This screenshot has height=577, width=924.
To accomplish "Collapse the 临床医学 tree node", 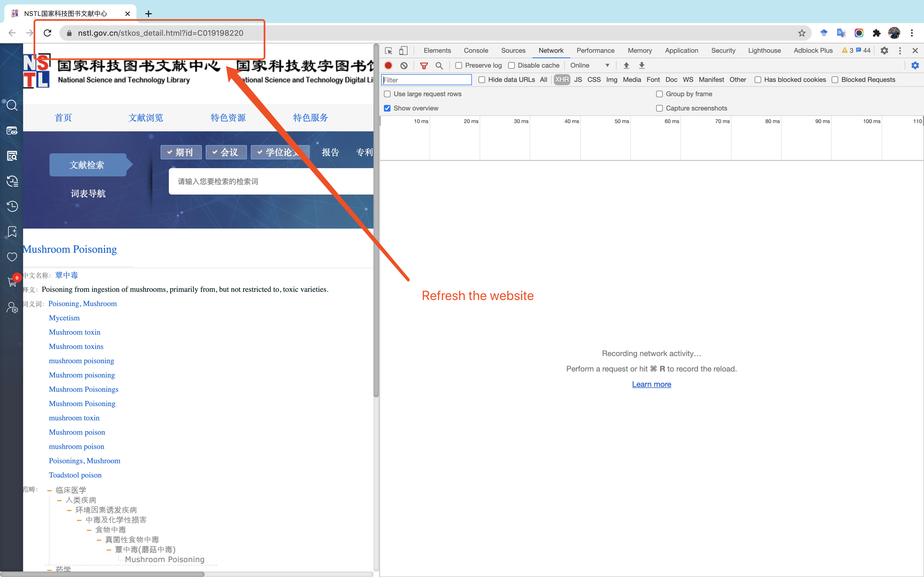I will [x=49, y=490].
